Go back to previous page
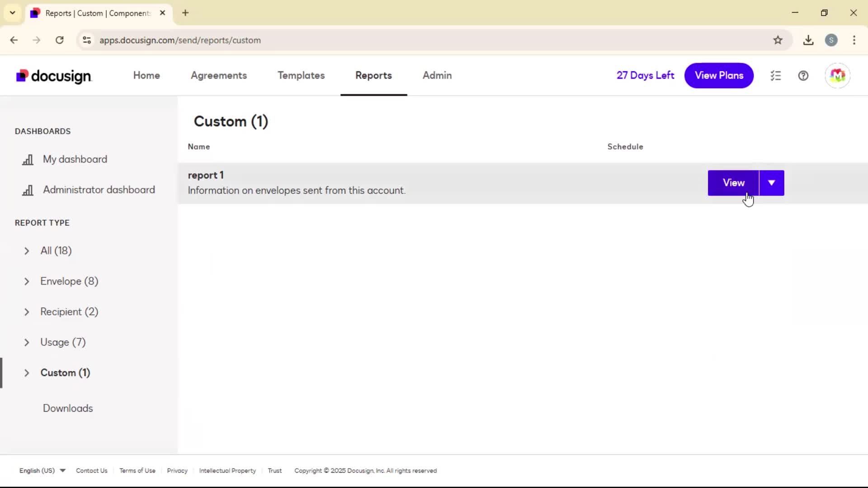The height and width of the screenshot is (488, 868). (x=14, y=40)
